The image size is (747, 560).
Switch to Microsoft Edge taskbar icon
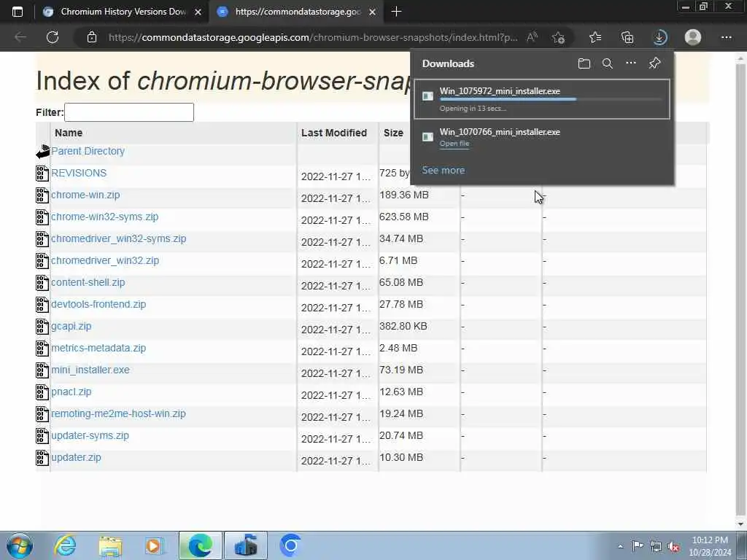[201, 545]
